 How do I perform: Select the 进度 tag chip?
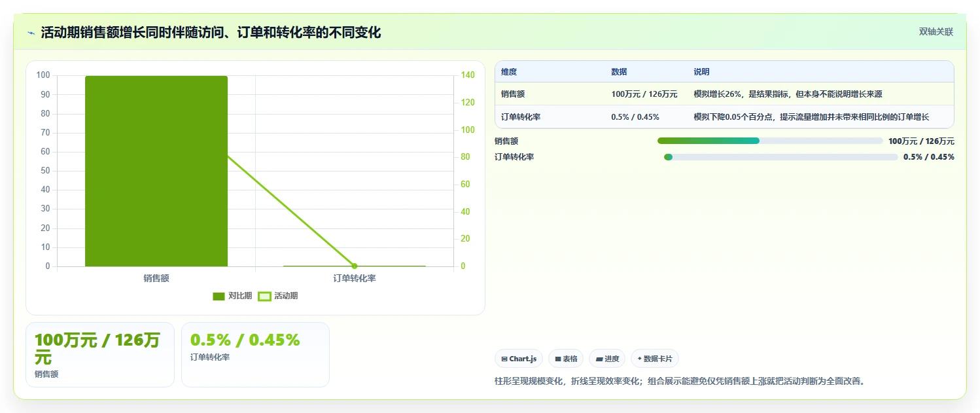click(x=607, y=359)
